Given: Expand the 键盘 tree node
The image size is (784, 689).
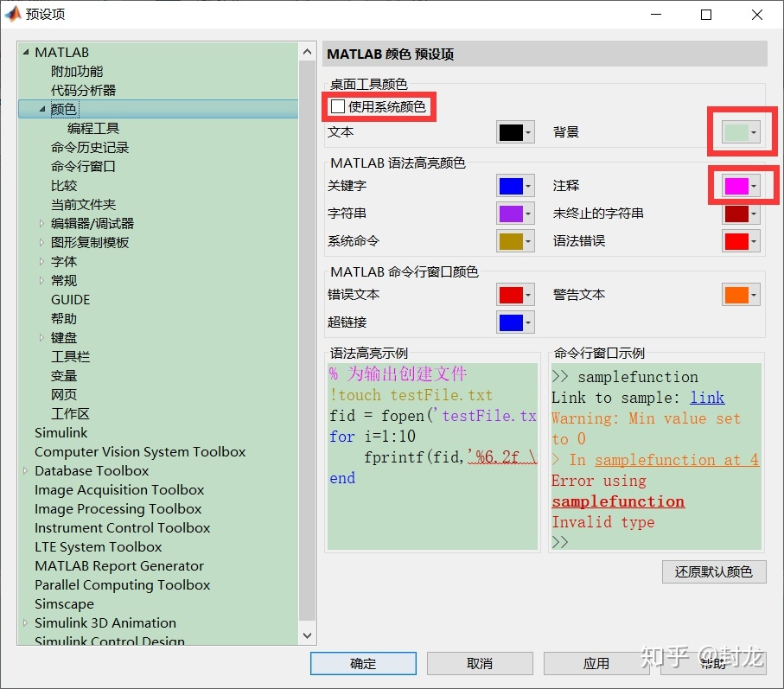Looking at the screenshot, I should tap(41, 337).
